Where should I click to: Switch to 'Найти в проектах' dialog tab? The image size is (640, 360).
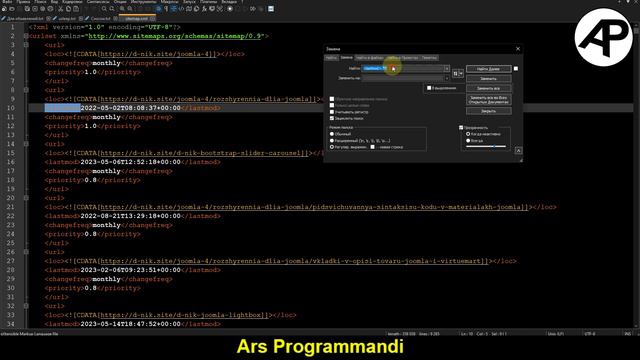point(402,58)
